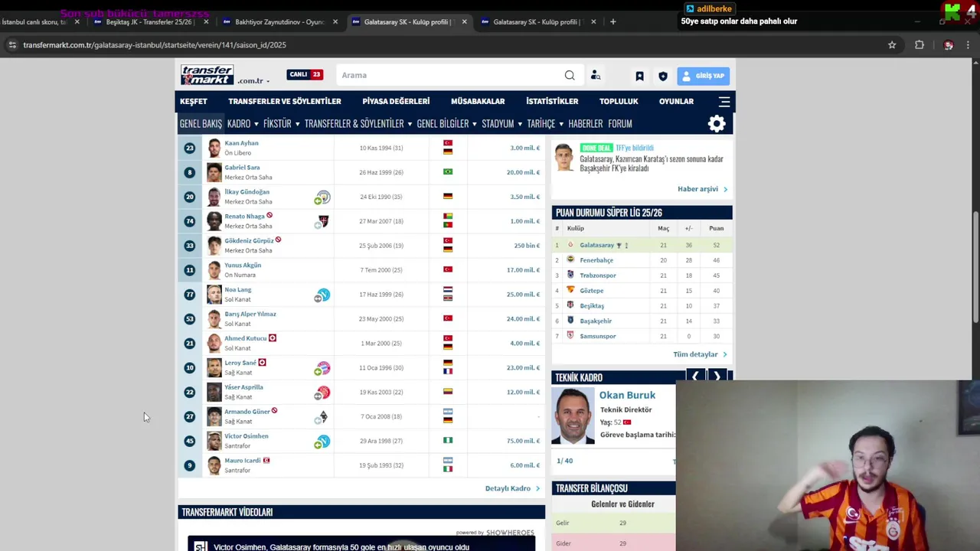Click Leroy Sané's former club icon
980x551 pixels.
click(323, 368)
